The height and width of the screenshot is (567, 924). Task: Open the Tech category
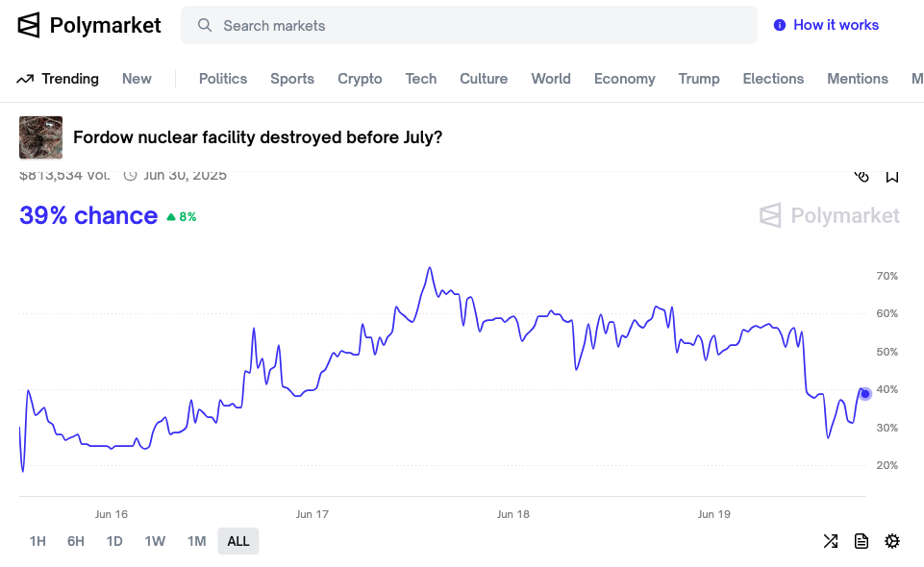pos(421,79)
